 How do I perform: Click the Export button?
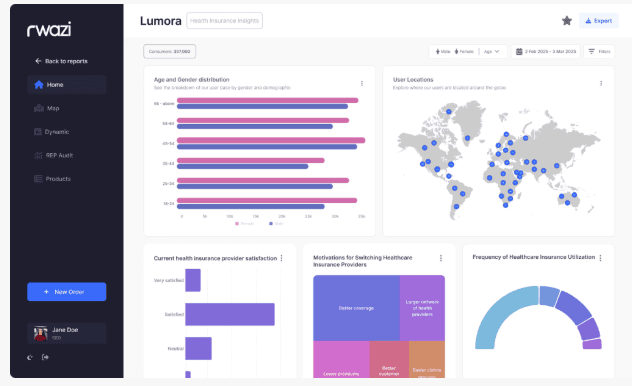point(599,21)
